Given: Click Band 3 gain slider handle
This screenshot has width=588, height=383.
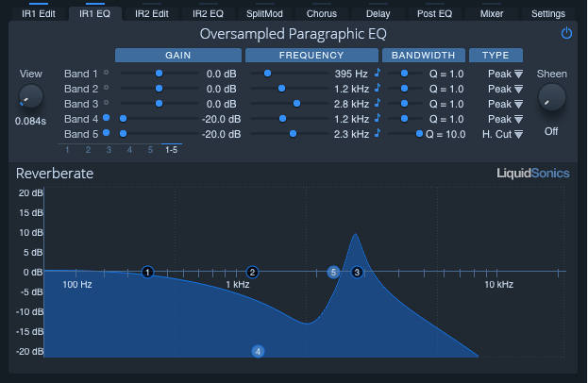Looking at the screenshot, I should pos(159,103).
